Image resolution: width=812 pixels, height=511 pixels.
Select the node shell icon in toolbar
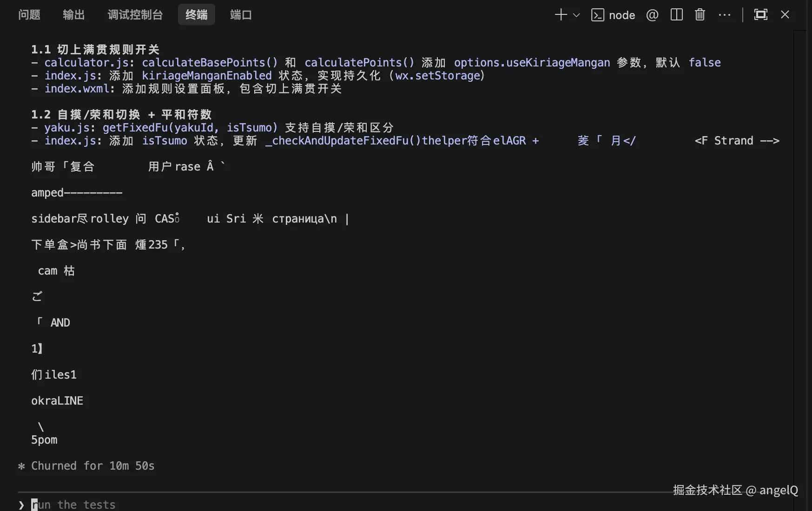click(597, 15)
